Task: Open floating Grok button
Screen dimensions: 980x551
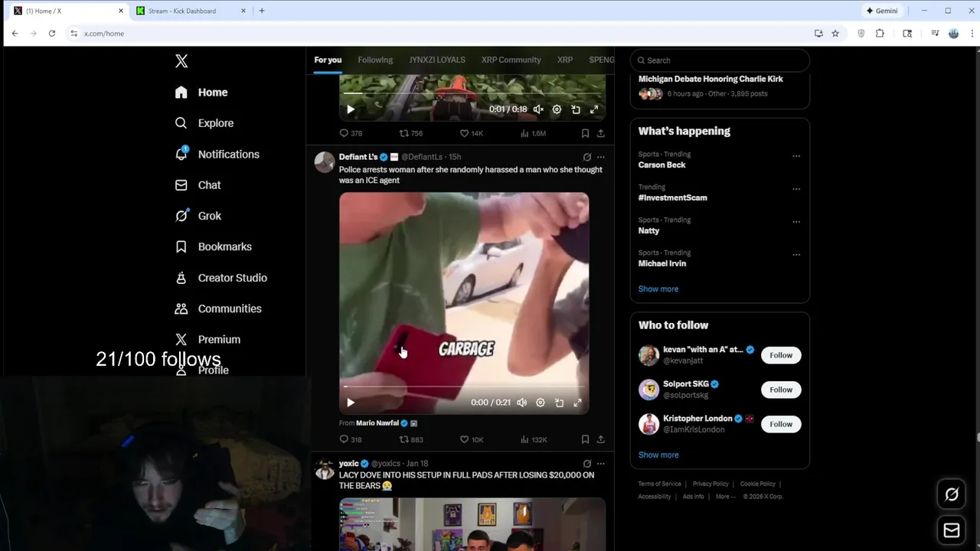Action: click(952, 494)
